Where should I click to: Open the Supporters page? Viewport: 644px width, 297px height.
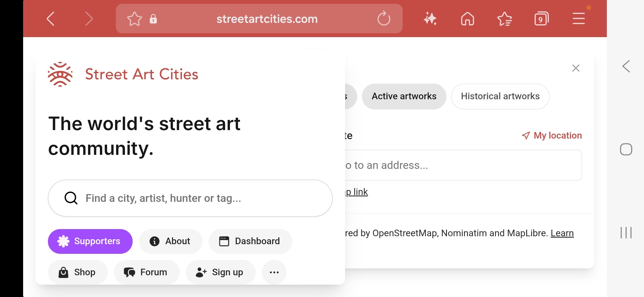click(x=90, y=241)
